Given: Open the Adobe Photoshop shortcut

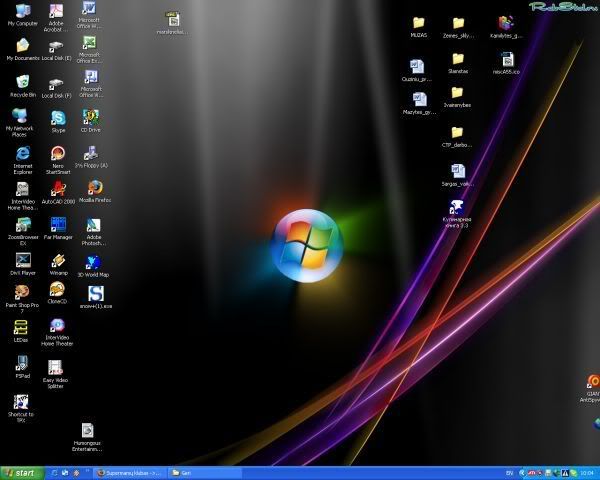Looking at the screenshot, I should [93, 232].
